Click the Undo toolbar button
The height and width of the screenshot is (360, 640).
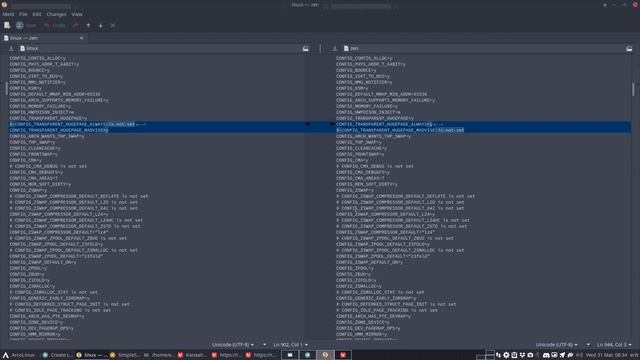pyautogui.click(x=55, y=25)
